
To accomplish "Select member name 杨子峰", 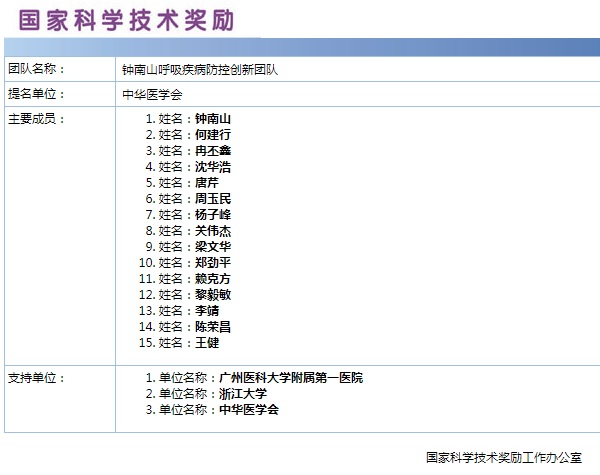I will click(x=213, y=215).
